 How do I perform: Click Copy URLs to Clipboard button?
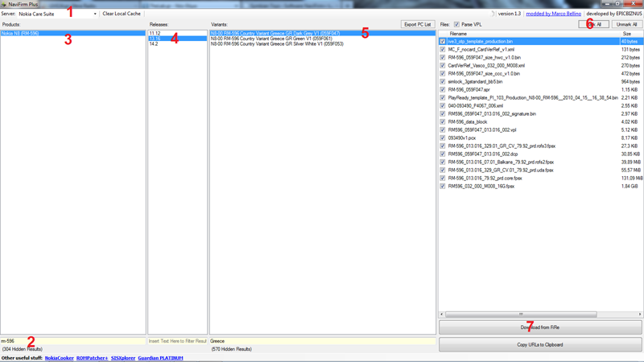(540, 345)
